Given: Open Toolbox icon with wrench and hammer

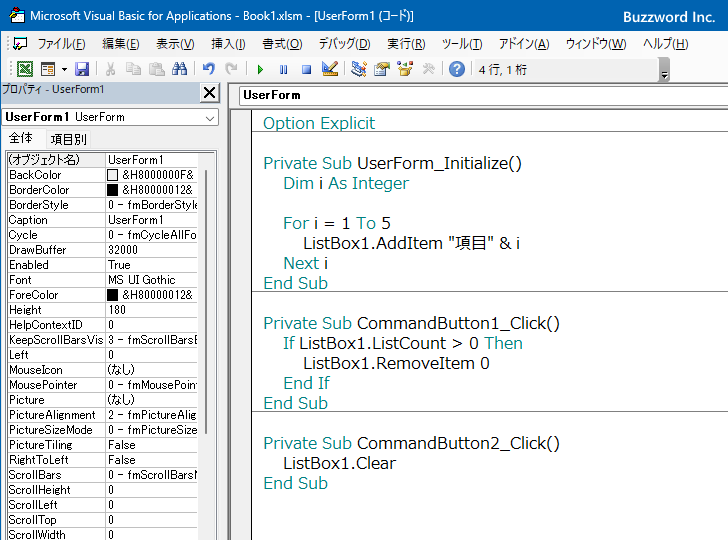Looking at the screenshot, I should point(428,70).
